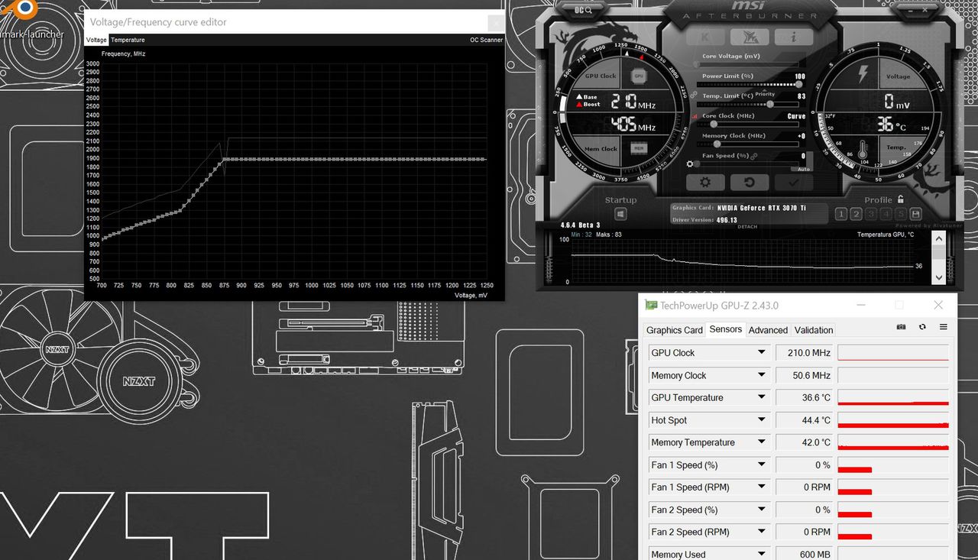978x560 pixels.
Task: Click the GPU Temperature sensor graph in GPU-Z
Action: (893, 397)
